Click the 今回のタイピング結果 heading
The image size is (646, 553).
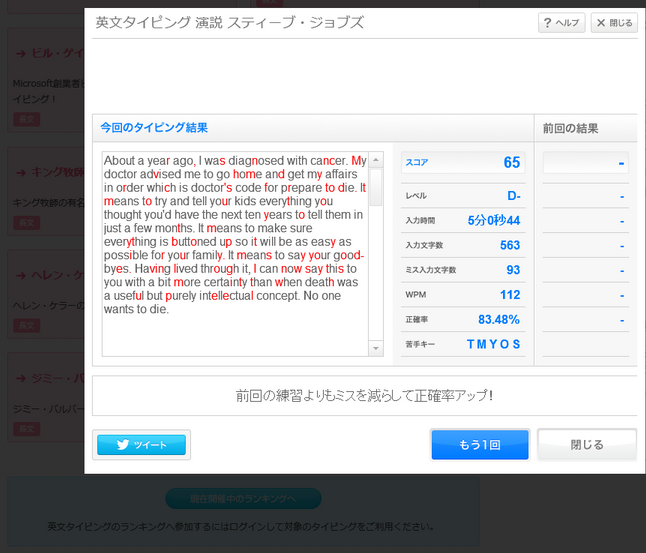click(154, 128)
